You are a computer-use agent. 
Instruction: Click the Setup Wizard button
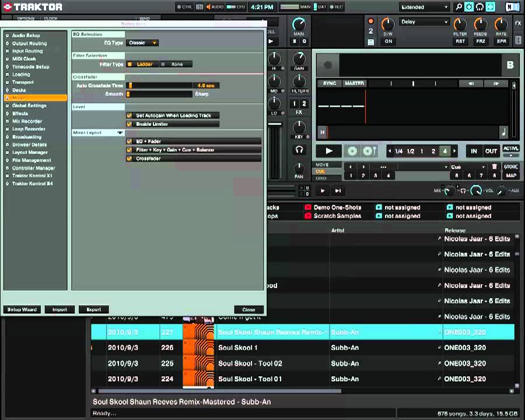click(x=22, y=310)
